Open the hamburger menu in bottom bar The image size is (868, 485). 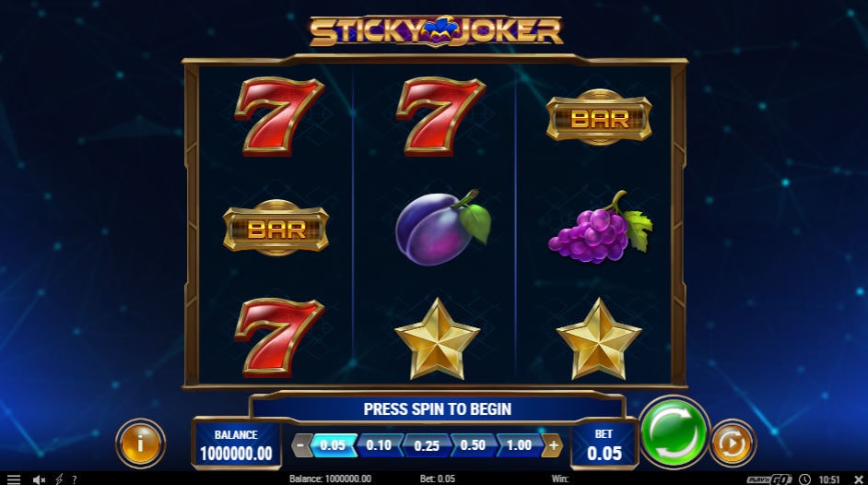tap(13, 479)
